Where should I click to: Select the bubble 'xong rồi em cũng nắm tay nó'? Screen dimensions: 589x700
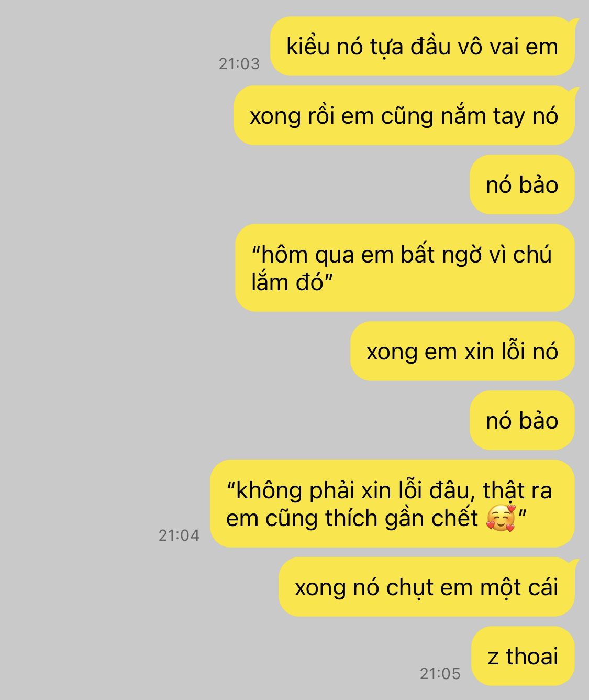coord(404,115)
